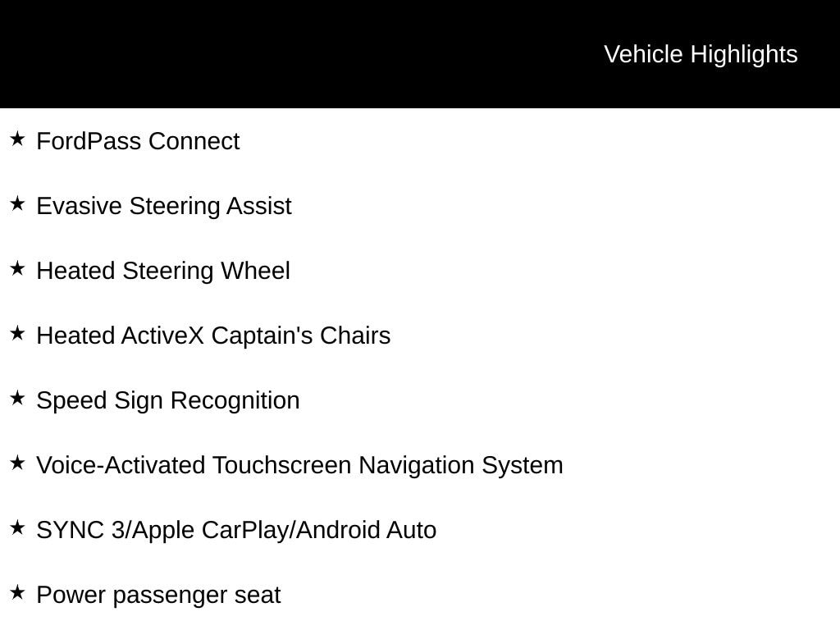
Task: Click the star next to SYNC 3/Apple CarPlay
Action: pyautogui.click(x=17, y=528)
